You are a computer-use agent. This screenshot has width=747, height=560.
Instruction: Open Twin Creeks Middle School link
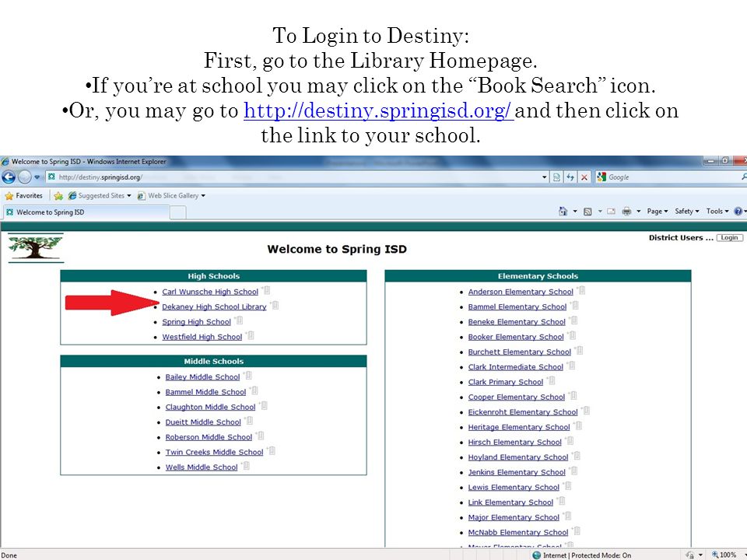[214, 453]
